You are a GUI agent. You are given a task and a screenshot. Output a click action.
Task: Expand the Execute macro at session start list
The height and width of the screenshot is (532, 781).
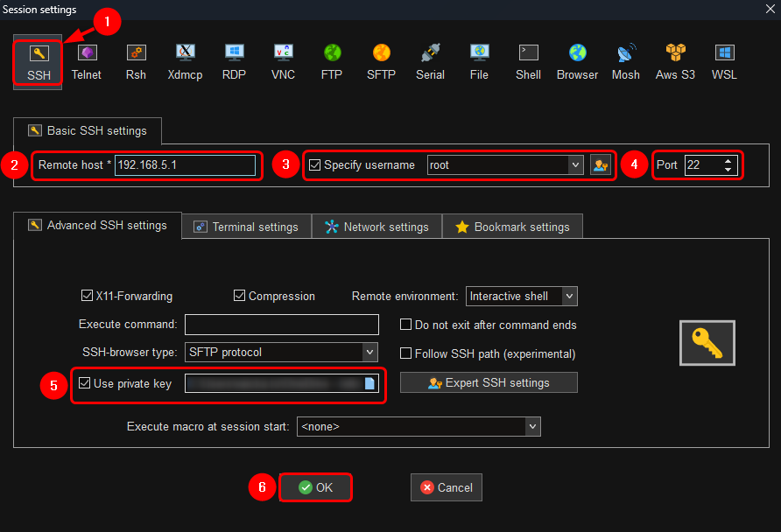[x=532, y=427]
